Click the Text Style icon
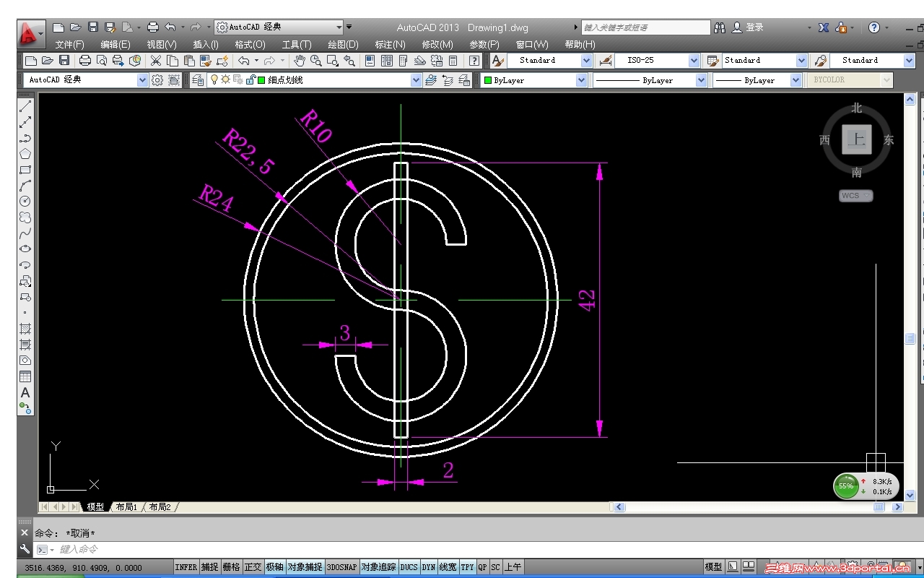This screenshot has height=578, width=924. [498, 61]
